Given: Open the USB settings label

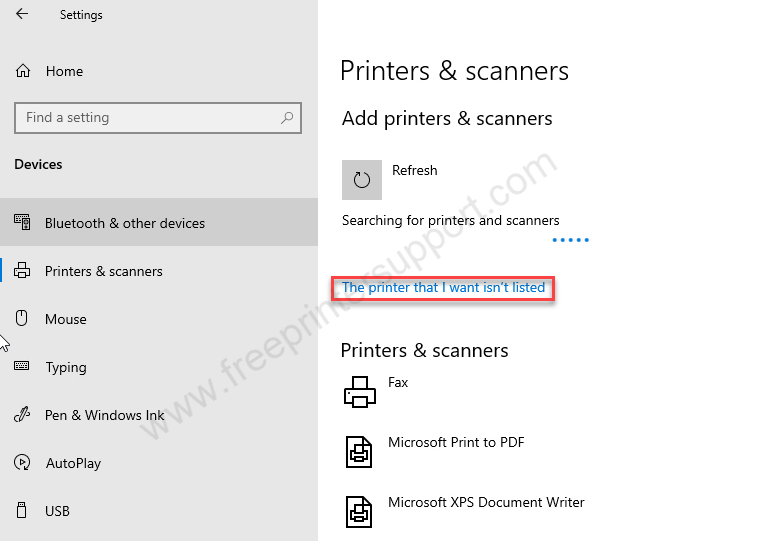Looking at the screenshot, I should tap(57, 511).
